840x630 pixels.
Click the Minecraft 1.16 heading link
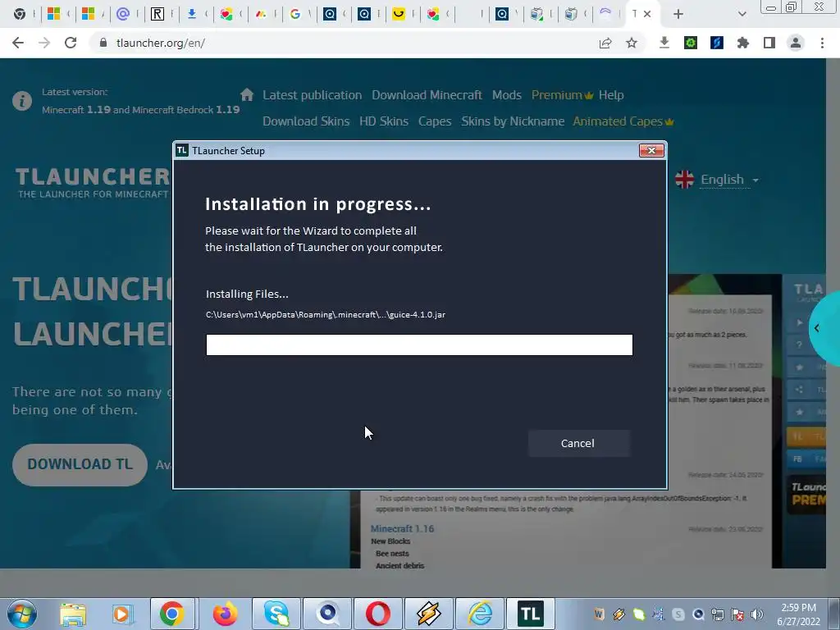(402, 529)
